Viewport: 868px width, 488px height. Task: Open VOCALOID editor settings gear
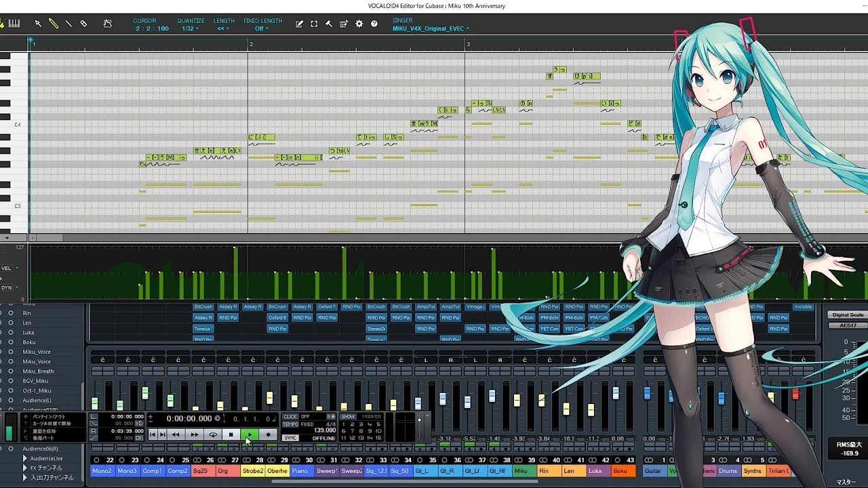(x=359, y=24)
